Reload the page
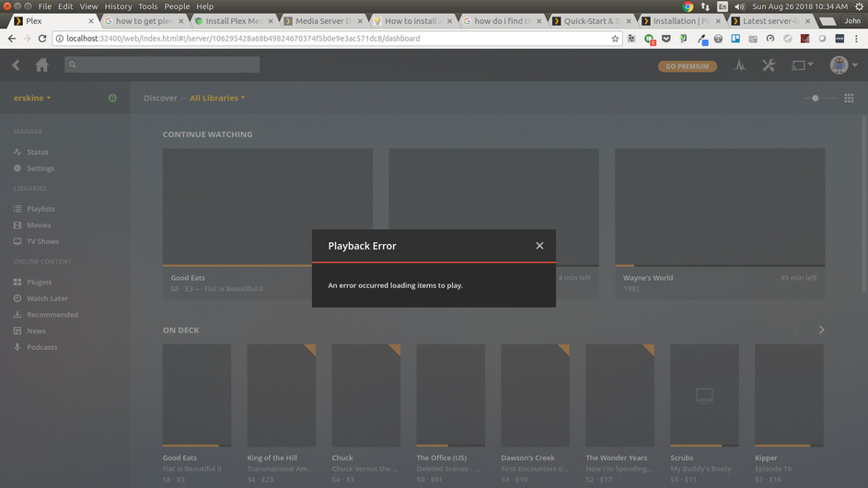The height and width of the screenshot is (488, 868). pyautogui.click(x=42, y=39)
